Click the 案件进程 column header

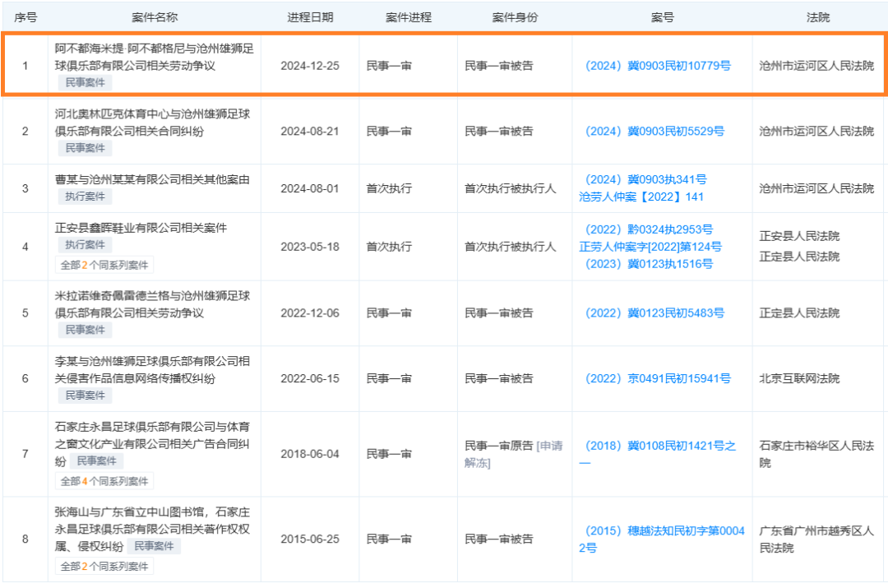coord(409,17)
